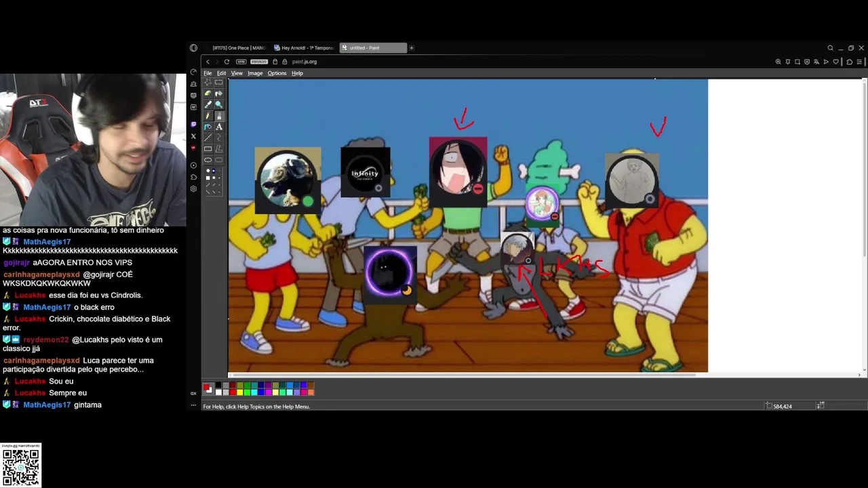Screen dimensions: 868x488
Task: Select the large round brush shape option
Action: [x=208, y=171]
